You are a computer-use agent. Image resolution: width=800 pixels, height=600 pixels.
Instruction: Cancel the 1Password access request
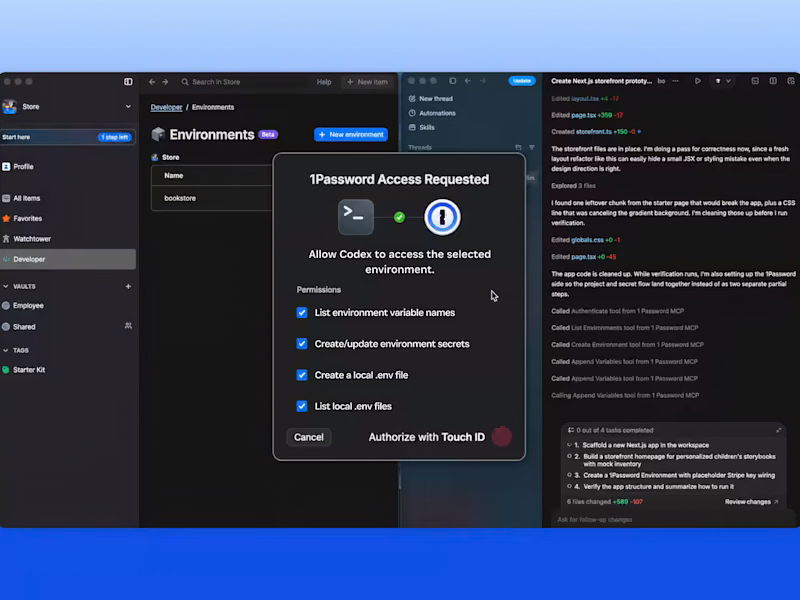pos(309,437)
